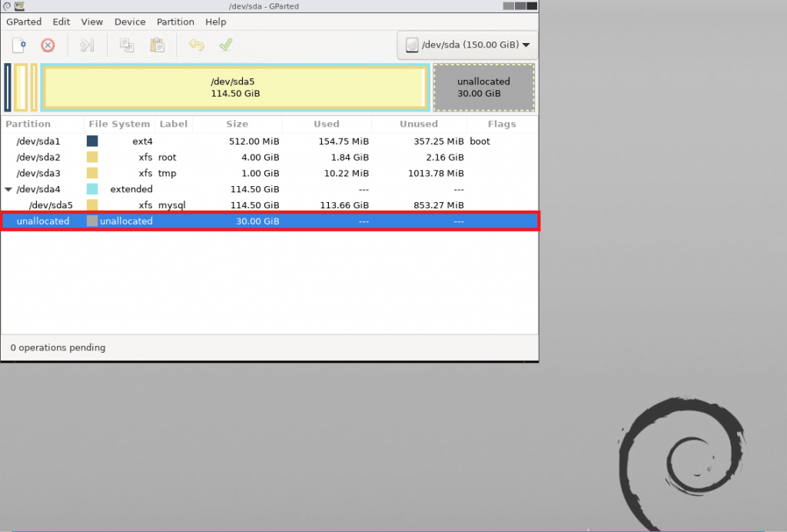Select the /dev/sda2 partition row
Screen dimensions: 787x532
pos(270,158)
